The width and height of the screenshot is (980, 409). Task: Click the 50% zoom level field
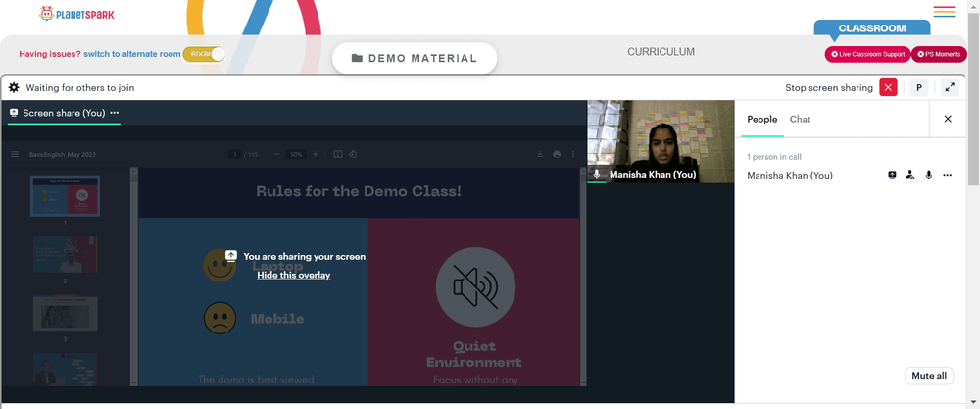(x=295, y=154)
